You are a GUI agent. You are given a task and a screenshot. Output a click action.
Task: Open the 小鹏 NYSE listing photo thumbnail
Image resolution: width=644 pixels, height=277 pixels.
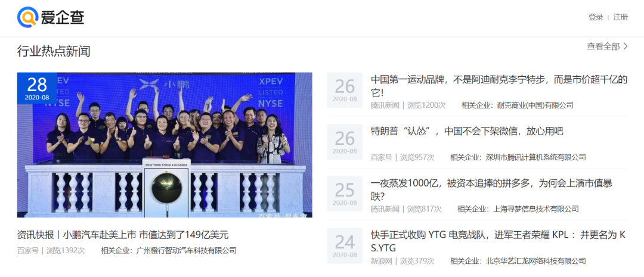[165, 145]
